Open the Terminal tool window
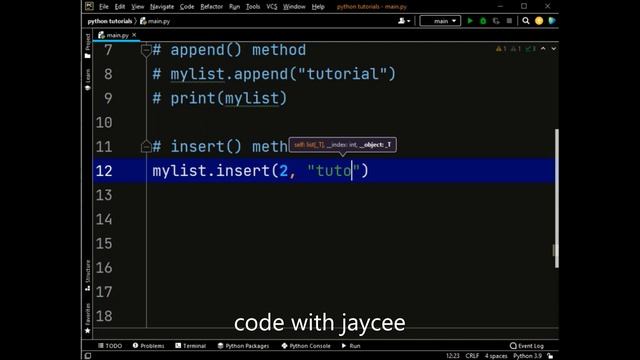Screen dimensions: 640x360 click(190, 346)
